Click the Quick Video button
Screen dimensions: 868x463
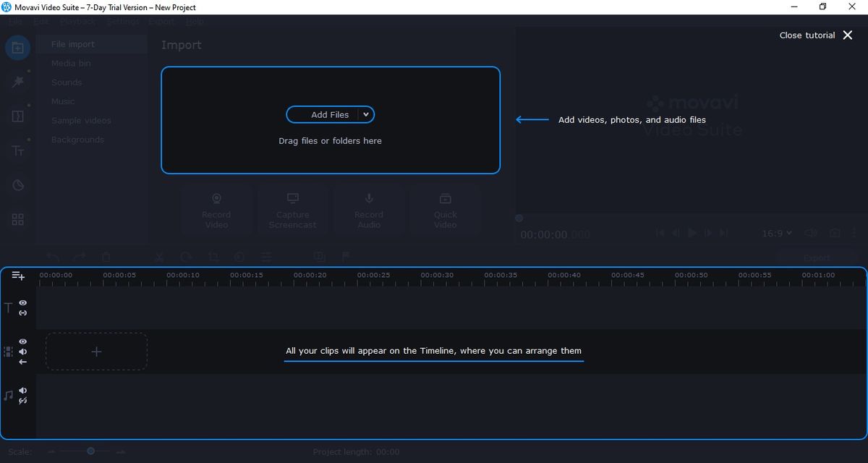pos(445,210)
